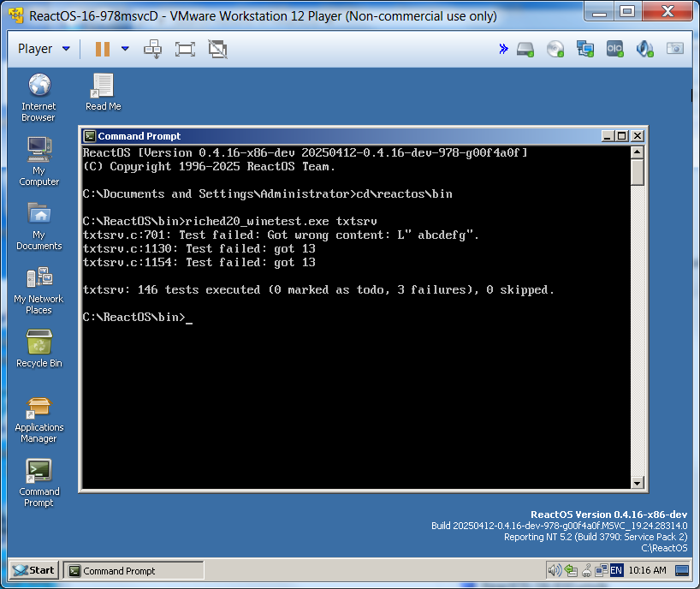Send Ctrl+Alt+Del to the virtual machine
700x589 pixels.
click(152, 49)
